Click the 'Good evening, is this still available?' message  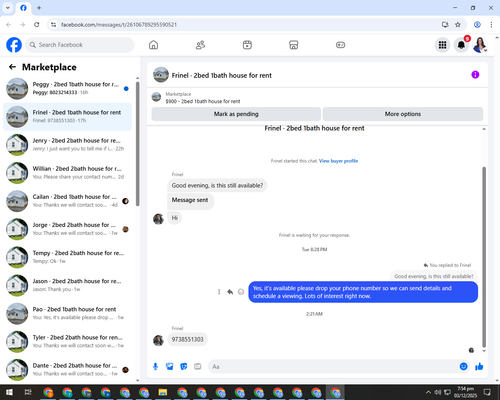217,186
